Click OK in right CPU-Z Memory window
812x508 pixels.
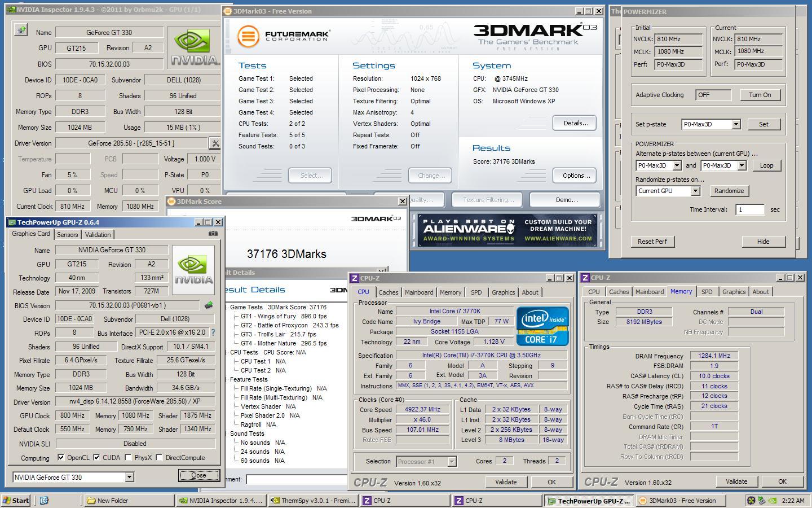point(782,481)
